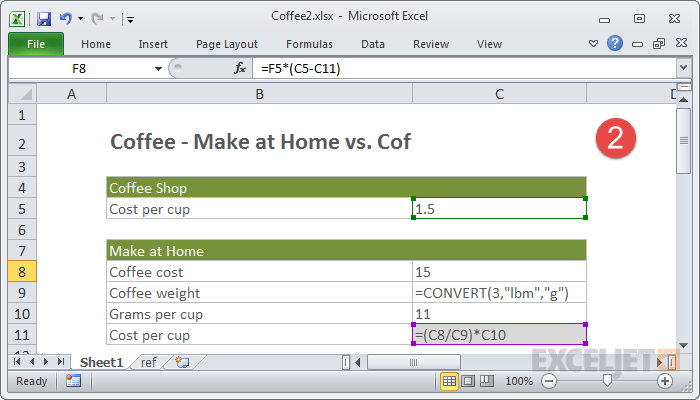
Task: Click the =(C8/C9)*C10 formula cell
Action: click(x=500, y=335)
